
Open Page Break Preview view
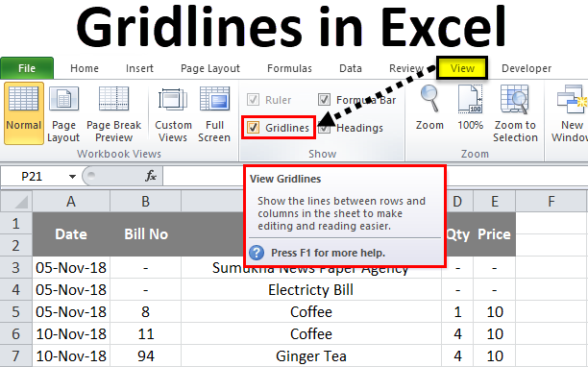pyautogui.click(x=113, y=114)
